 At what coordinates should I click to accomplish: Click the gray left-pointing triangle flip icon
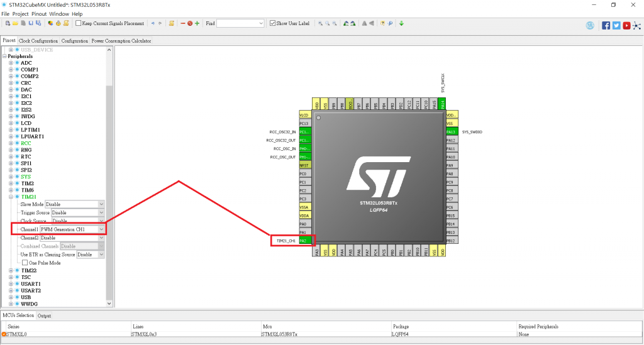[371, 23]
